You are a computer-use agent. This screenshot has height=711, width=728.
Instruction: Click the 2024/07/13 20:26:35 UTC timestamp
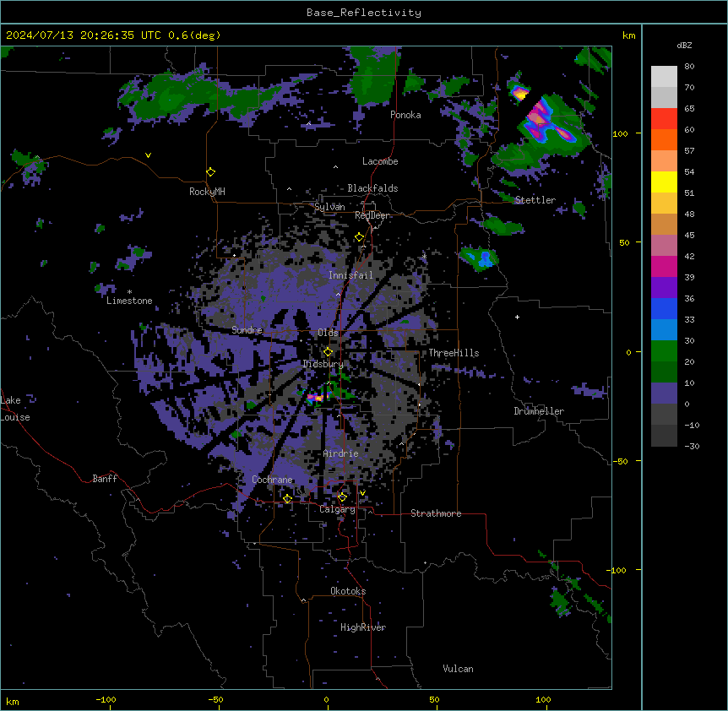tap(84, 35)
